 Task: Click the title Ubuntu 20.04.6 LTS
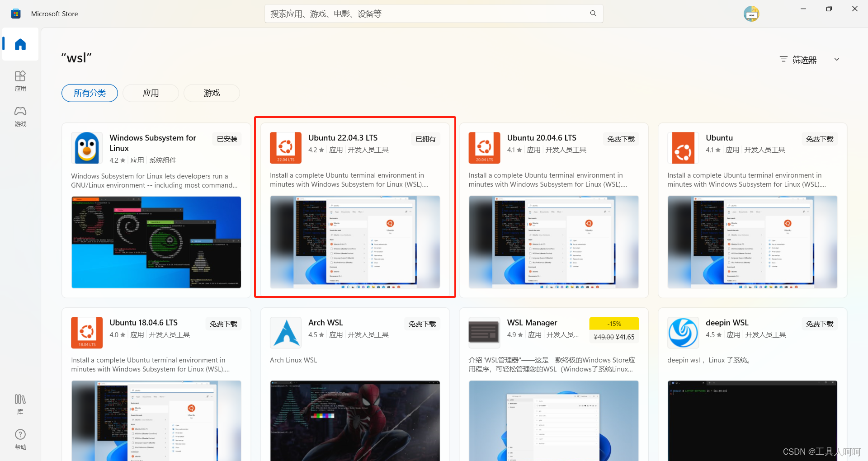coord(542,138)
